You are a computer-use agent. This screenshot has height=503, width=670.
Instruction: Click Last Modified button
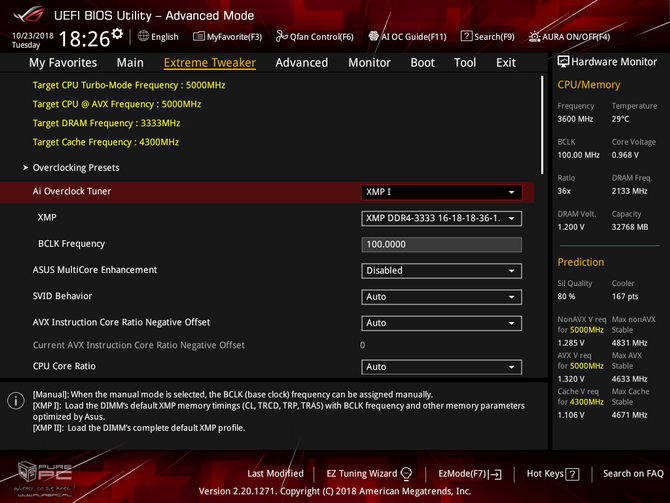(275, 474)
